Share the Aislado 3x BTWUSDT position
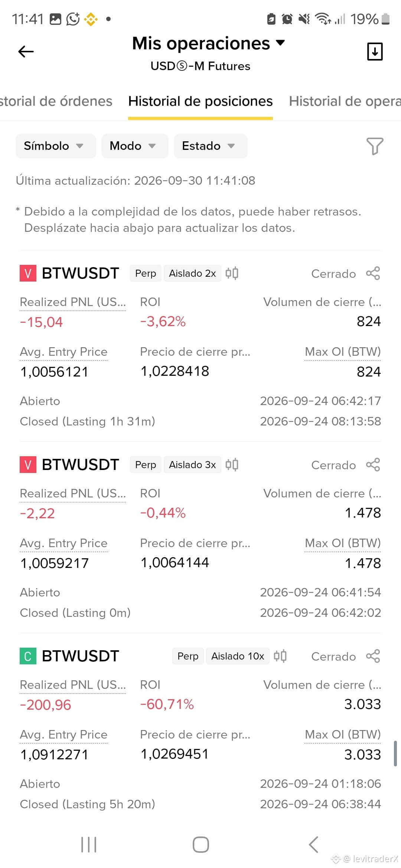Screen dimensions: 401x868 tap(373, 465)
